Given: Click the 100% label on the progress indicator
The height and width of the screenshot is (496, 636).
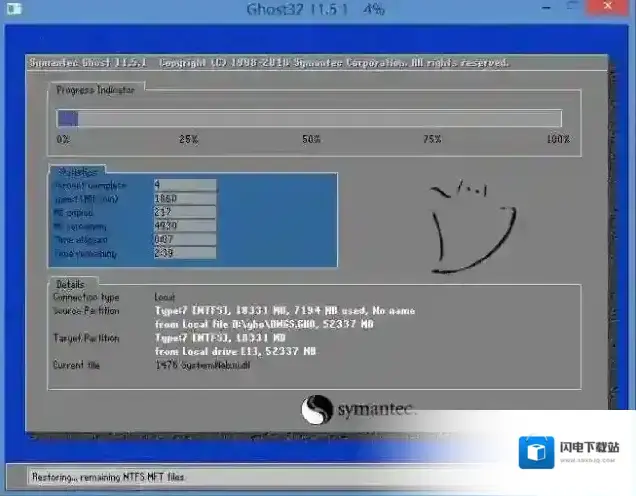Looking at the screenshot, I should pyautogui.click(x=557, y=139).
